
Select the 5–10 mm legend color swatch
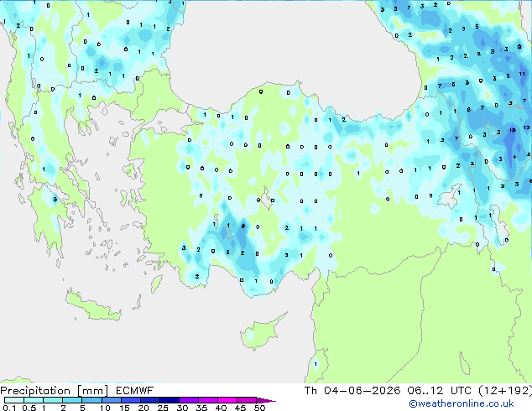pyautogui.click(x=91, y=400)
